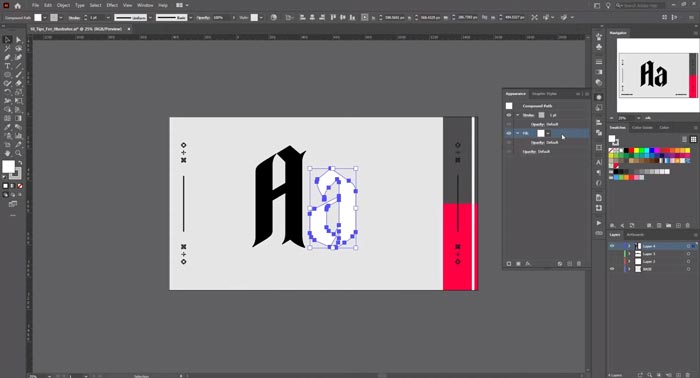Set toolbar paint mode to None
Viewport: 700px width, 378px height.
click(20, 186)
